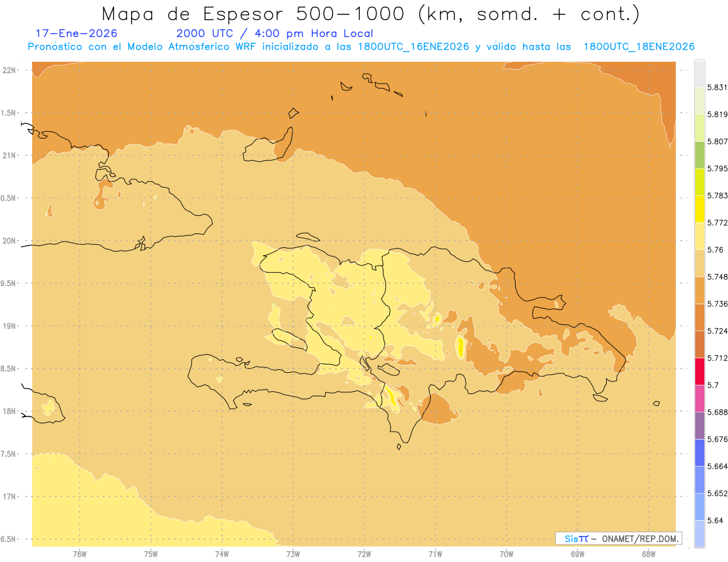This screenshot has height=562, width=728.
Task: Select the yellow-green legend band between 5.783 and 5.795
Action: point(699,182)
